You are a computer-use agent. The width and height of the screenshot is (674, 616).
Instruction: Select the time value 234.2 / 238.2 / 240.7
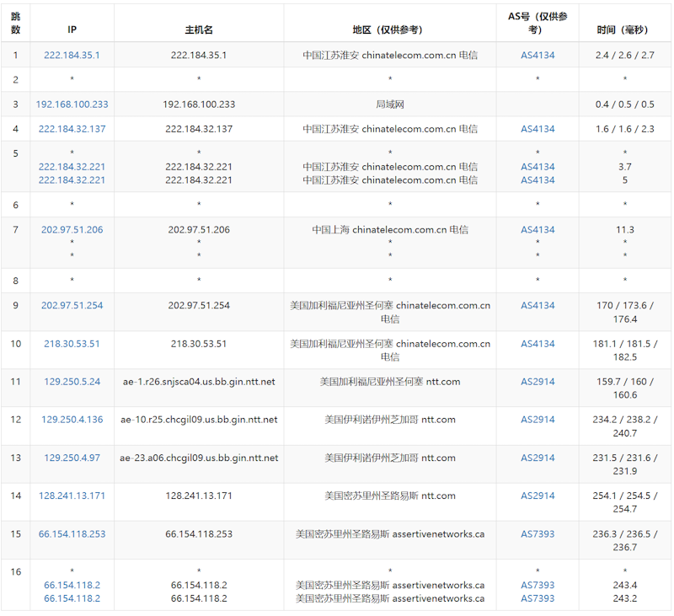coord(625,426)
